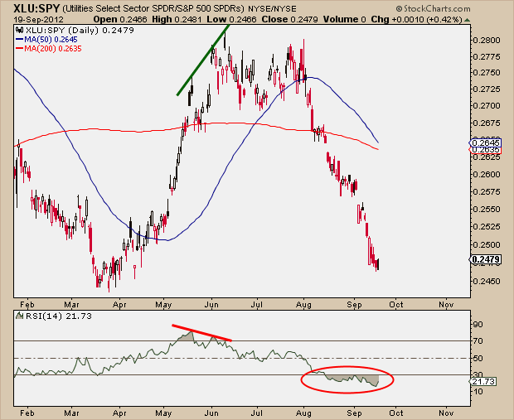The width and height of the screenshot is (514, 420).
Task: Click the Volume 0 value
Action: point(345,19)
